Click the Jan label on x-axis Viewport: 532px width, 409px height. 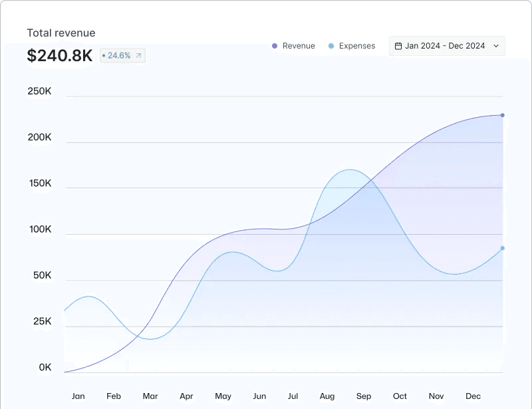click(x=78, y=396)
